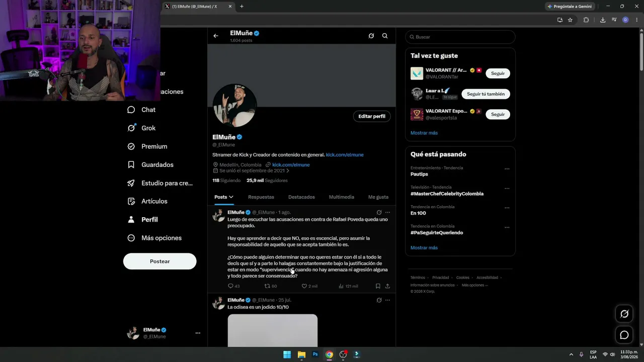Click the Windows Start button
Screen dimensions: 644x362
pos(287,354)
